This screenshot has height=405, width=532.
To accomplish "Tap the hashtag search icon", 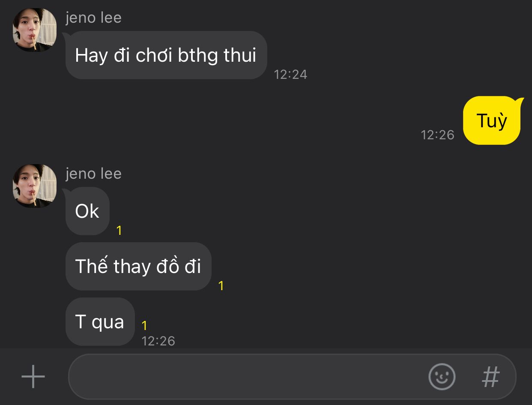I will point(491,377).
